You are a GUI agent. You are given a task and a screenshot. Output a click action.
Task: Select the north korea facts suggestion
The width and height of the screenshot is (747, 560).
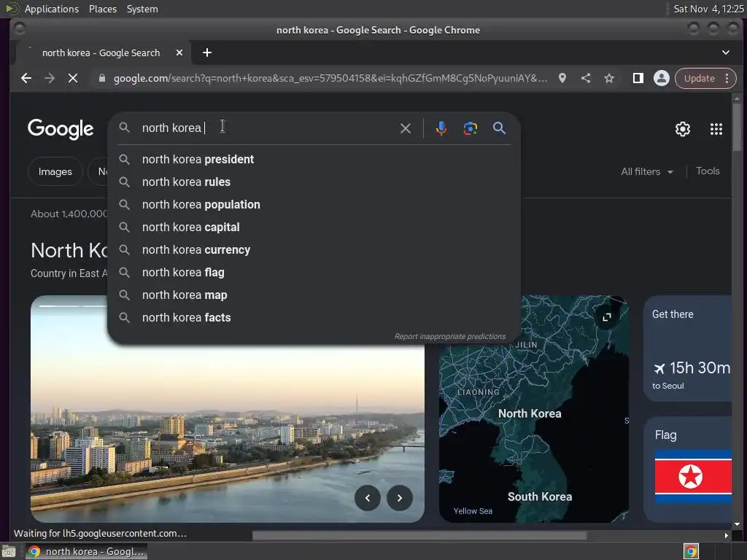pyautogui.click(x=314, y=318)
